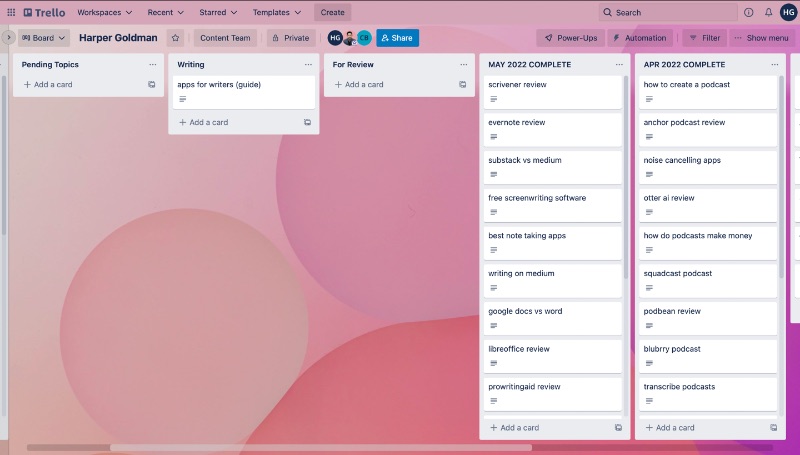This screenshot has width=800, height=455.
Task: Add a card to MAY 2022 COMPLETE
Action: coord(514,427)
